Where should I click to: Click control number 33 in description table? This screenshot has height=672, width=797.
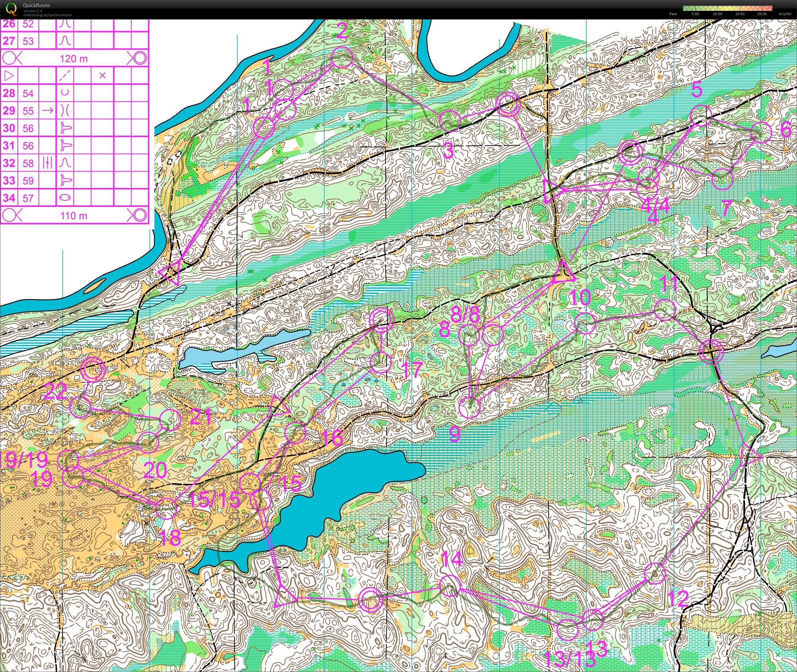9,180
